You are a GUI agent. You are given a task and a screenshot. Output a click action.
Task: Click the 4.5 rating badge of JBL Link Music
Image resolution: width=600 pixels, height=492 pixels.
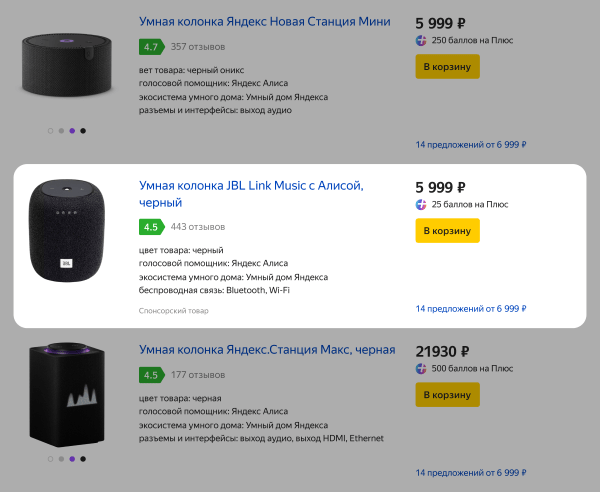(152, 227)
